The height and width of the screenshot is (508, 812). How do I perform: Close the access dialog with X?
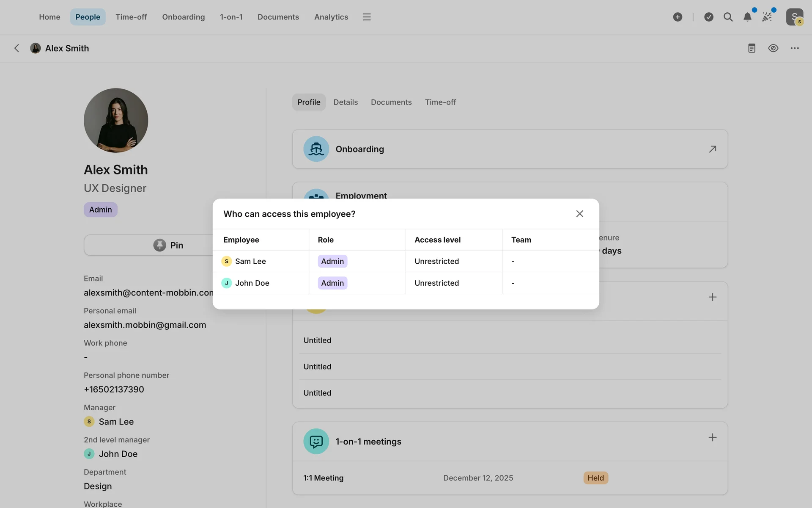579,214
